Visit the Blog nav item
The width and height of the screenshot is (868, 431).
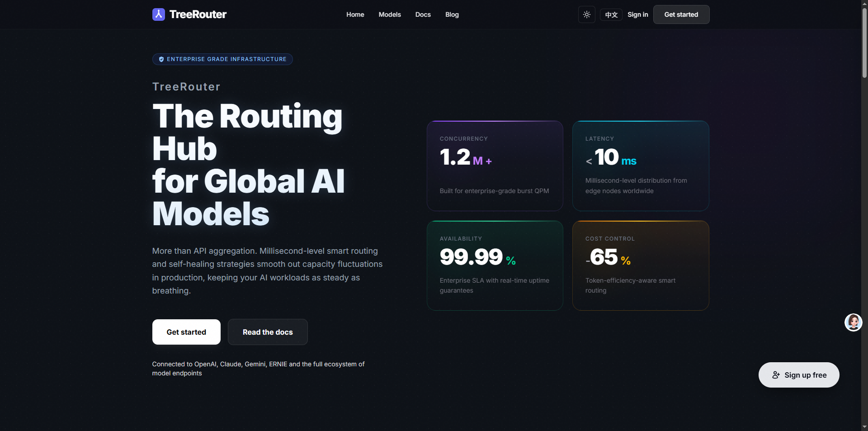452,14
